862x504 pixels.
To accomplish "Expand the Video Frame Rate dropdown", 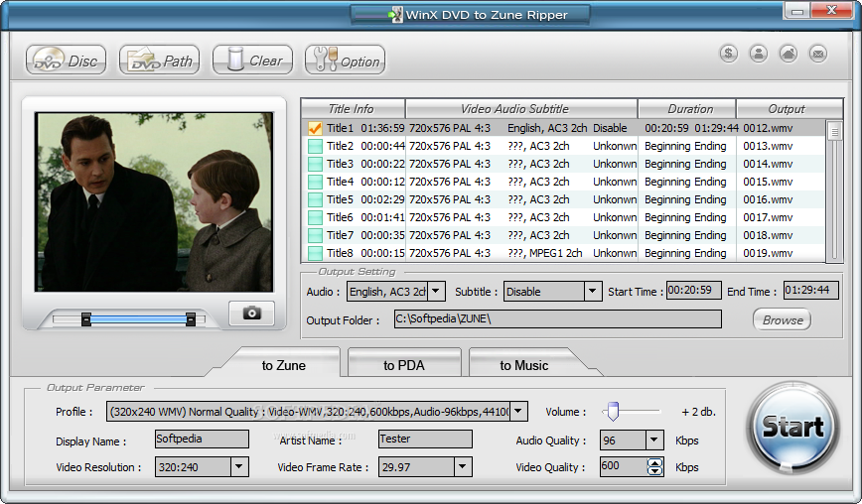I will point(463,467).
